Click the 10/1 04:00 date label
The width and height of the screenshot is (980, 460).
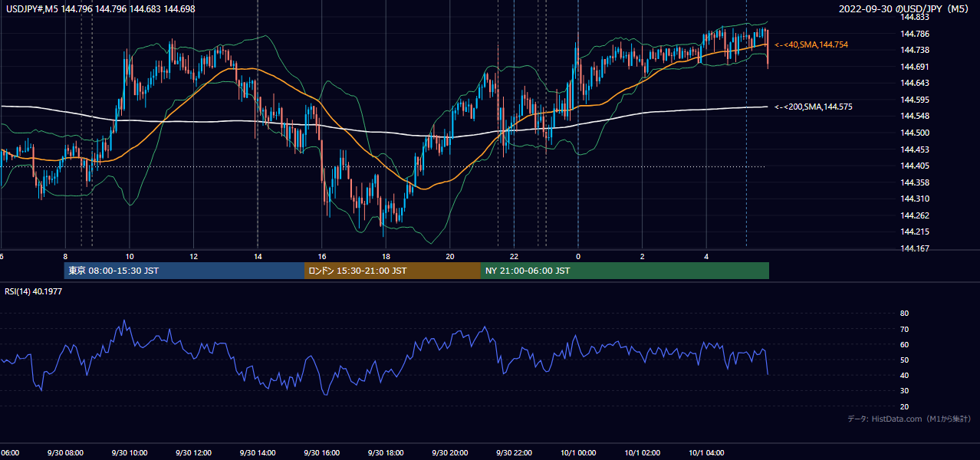coord(705,452)
